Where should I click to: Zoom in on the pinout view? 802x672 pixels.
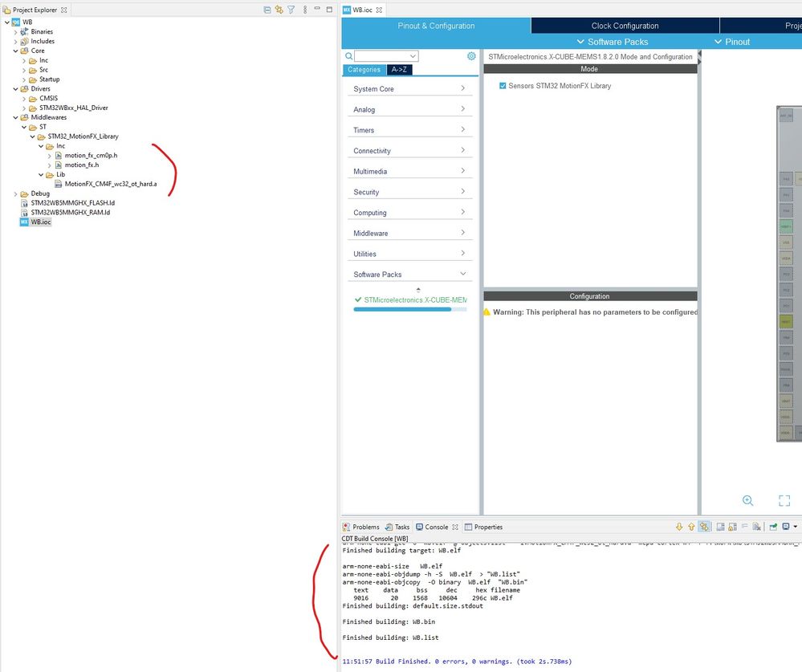(747, 501)
